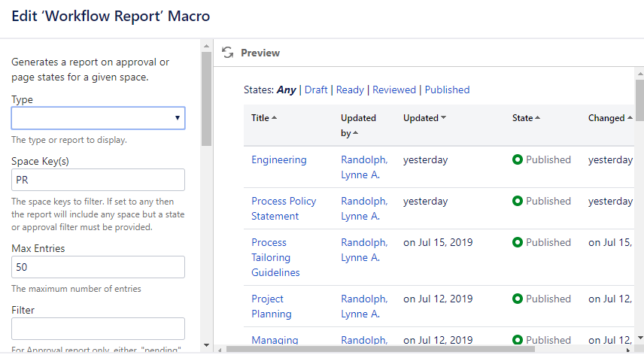
Task: Click Published status icon for Project Planning
Action: coord(518,299)
